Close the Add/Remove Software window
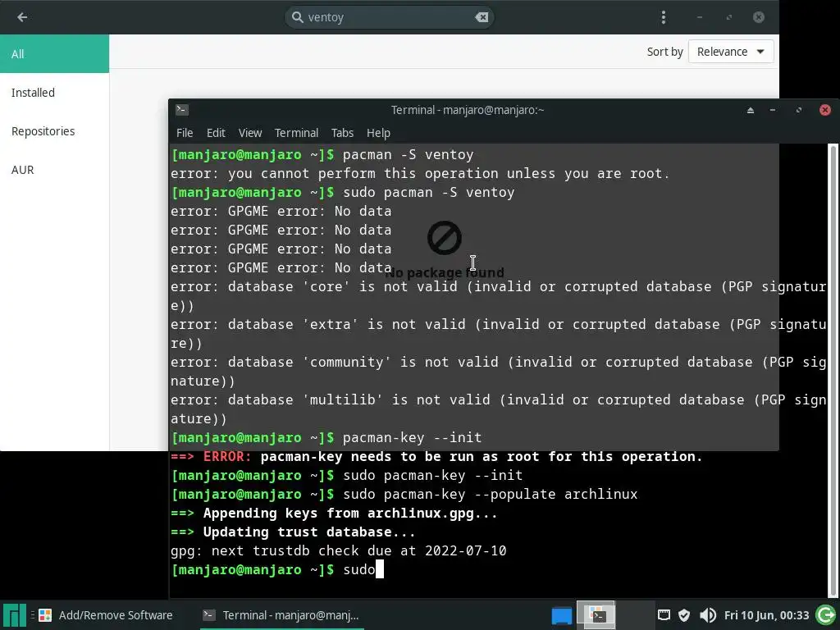The image size is (840, 630). point(759,17)
